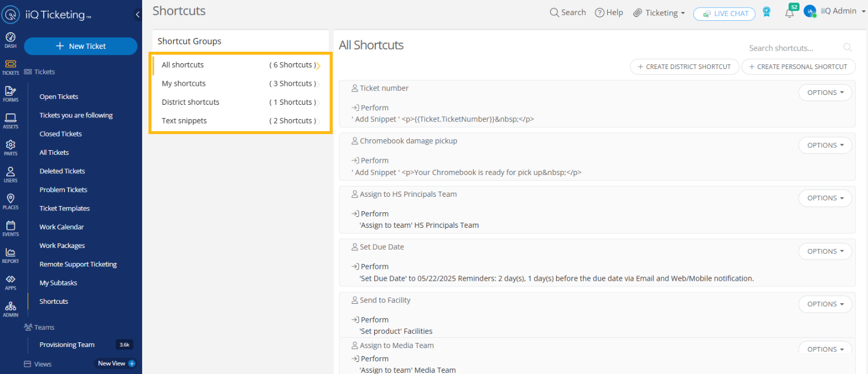Open Places location pin icon

[x=10, y=201]
